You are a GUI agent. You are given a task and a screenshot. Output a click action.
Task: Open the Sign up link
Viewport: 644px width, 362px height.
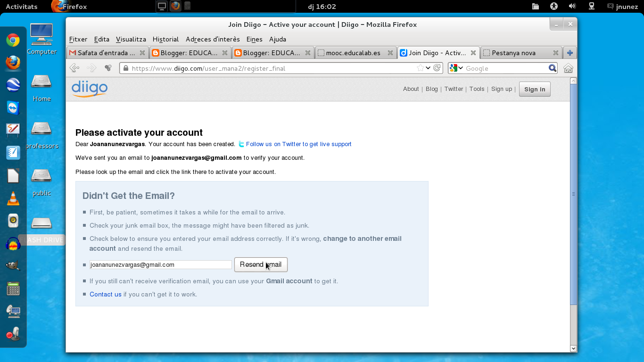[502, 89]
